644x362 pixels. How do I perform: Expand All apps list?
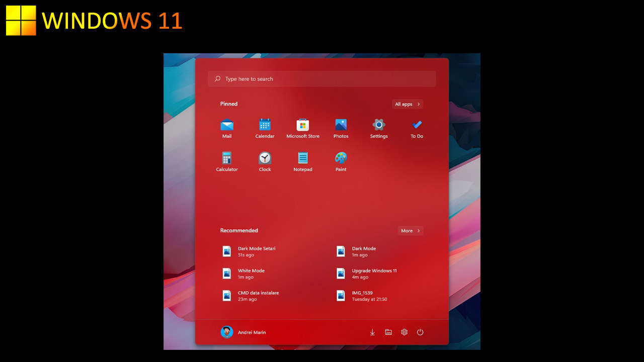(408, 104)
